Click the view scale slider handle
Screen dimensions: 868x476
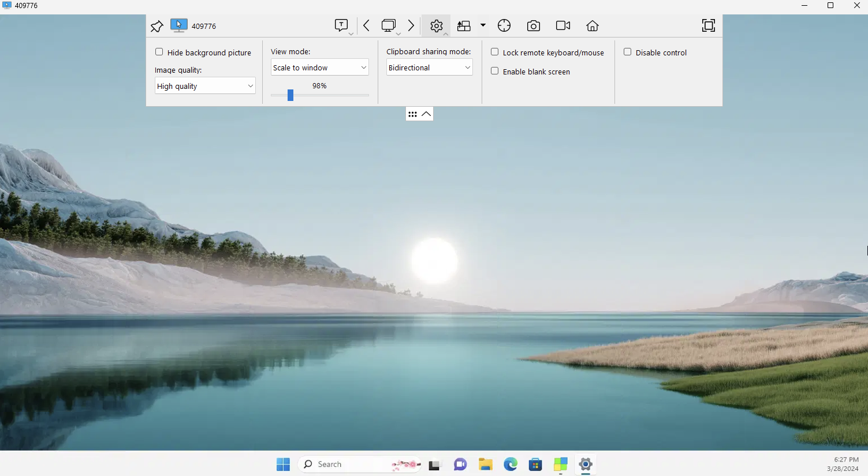pyautogui.click(x=290, y=95)
